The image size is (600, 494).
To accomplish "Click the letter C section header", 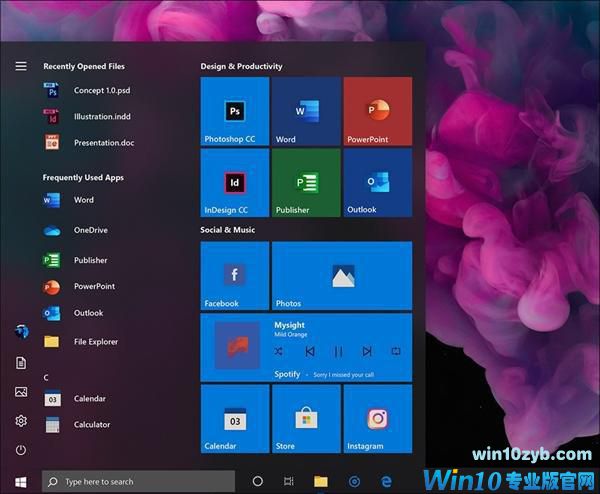I will click(46, 377).
